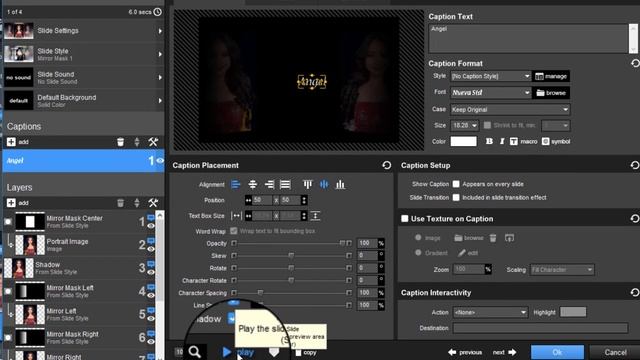
Task: Expand Default Background options
Action: (160, 101)
